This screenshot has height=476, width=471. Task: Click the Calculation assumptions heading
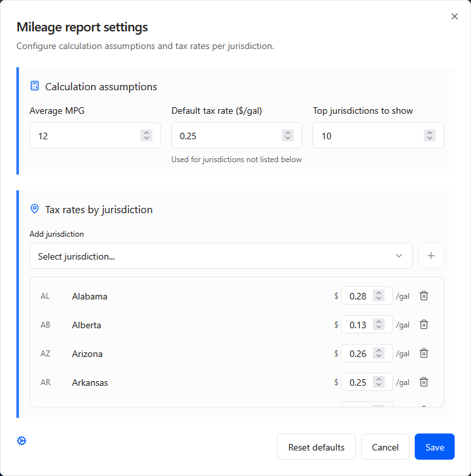[101, 87]
